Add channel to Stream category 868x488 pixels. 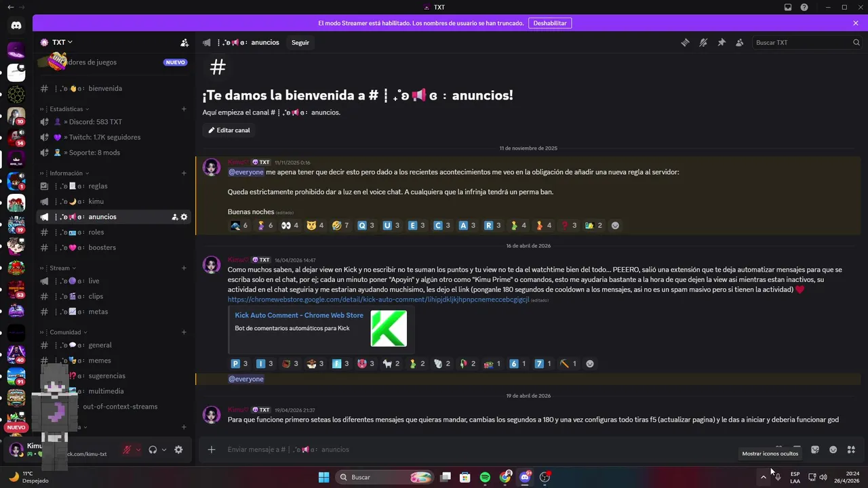click(184, 268)
